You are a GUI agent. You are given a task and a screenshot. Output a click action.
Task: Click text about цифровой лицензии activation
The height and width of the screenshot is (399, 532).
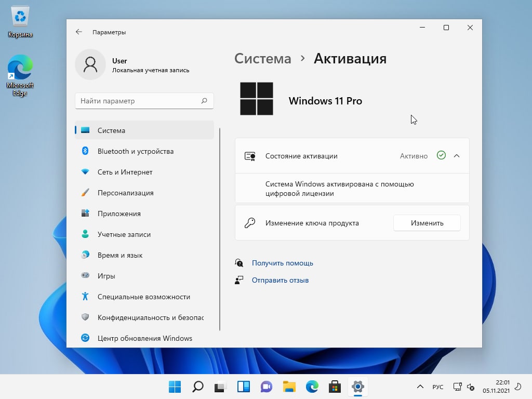(x=339, y=189)
